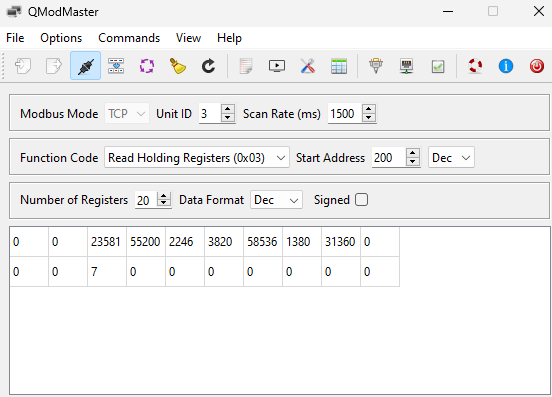Screen dimensions: 552x397
Task: Decrease the Scan Rate value
Action: pos(369,118)
